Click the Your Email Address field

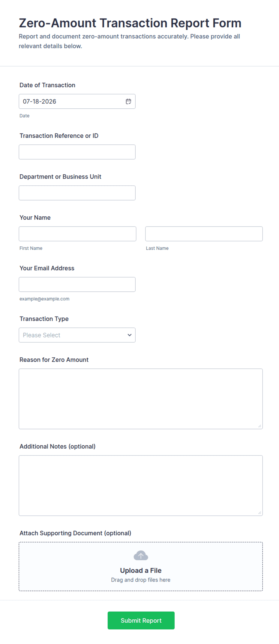(x=77, y=284)
